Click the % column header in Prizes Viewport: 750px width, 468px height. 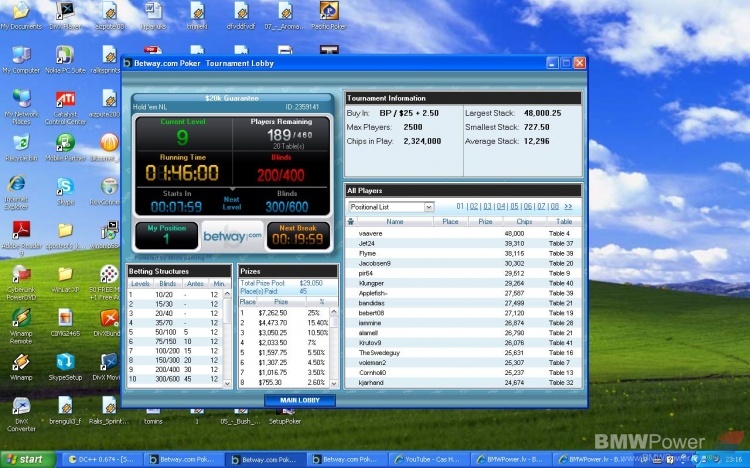coord(321,302)
